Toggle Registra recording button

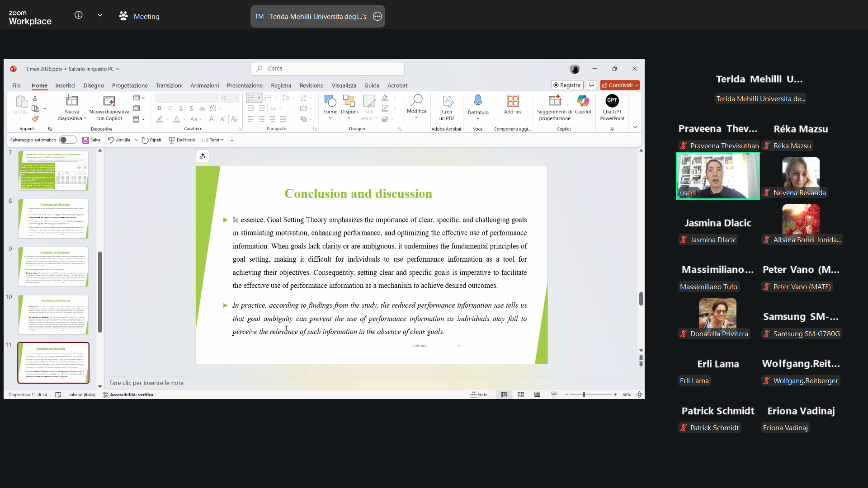tap(567, 85)
